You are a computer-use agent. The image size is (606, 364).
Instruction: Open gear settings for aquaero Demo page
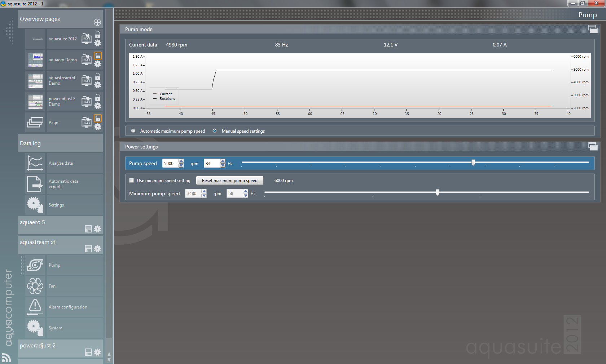coord(98,64)
